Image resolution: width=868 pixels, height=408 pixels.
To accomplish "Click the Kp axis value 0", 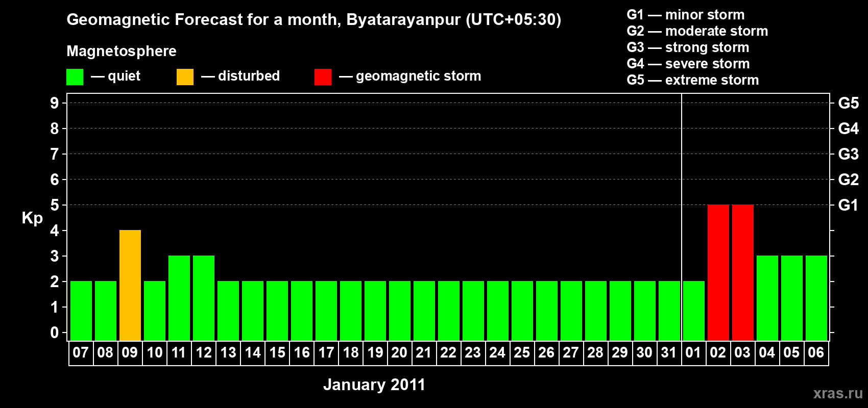I will tap(55, 333).
